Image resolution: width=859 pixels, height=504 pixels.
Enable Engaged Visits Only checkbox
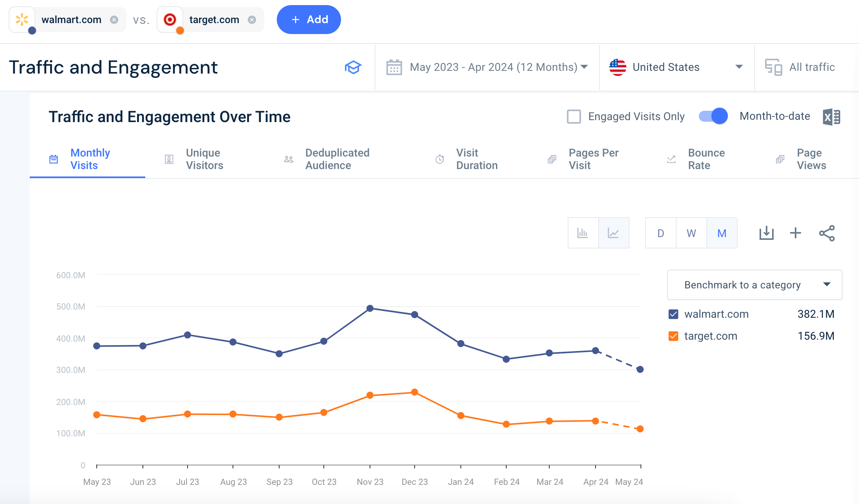(x=574, y=117)
